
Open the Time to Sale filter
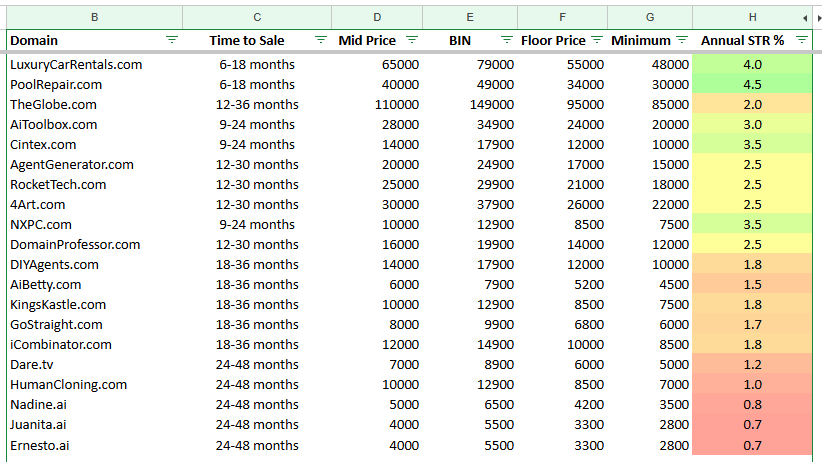(x=320, y=40)
